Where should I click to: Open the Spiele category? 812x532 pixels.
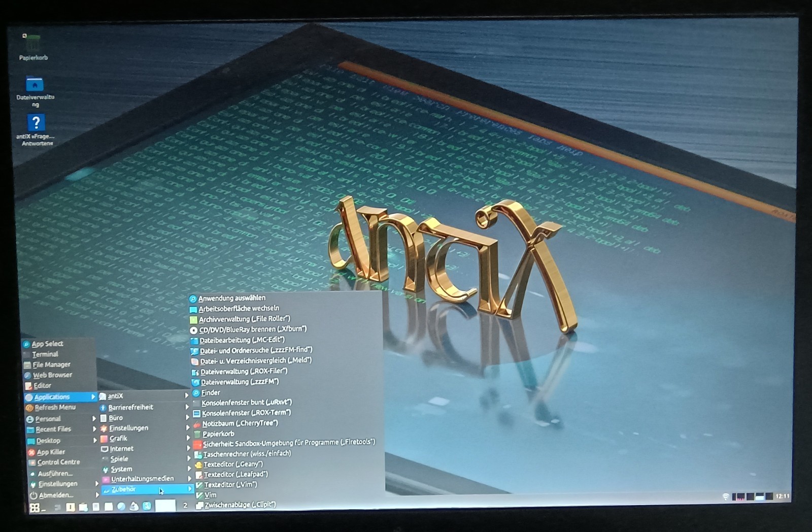pos(147,459)
